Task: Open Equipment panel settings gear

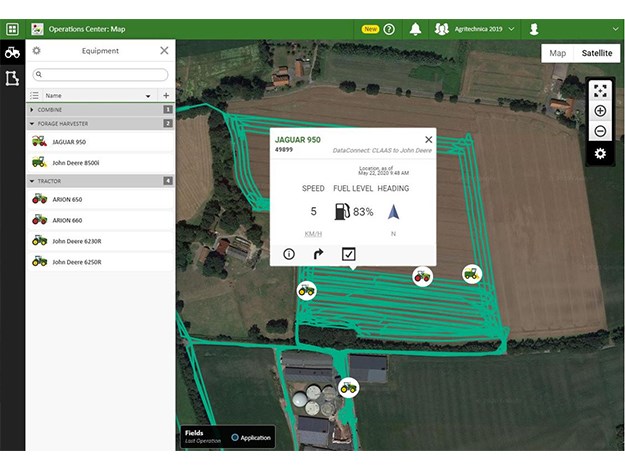Action: [36, 51]
